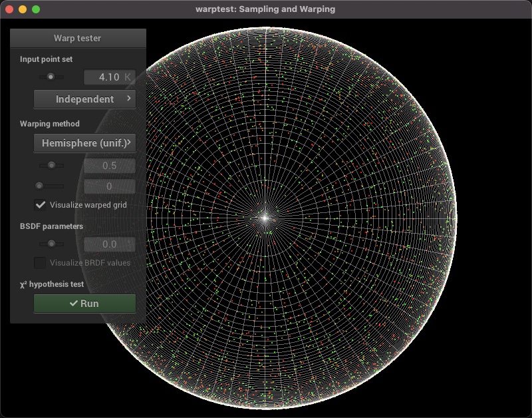Click the chevron arrow on the Independent button
This screenshot has height=418, width=532.
(x=129, y=99)
